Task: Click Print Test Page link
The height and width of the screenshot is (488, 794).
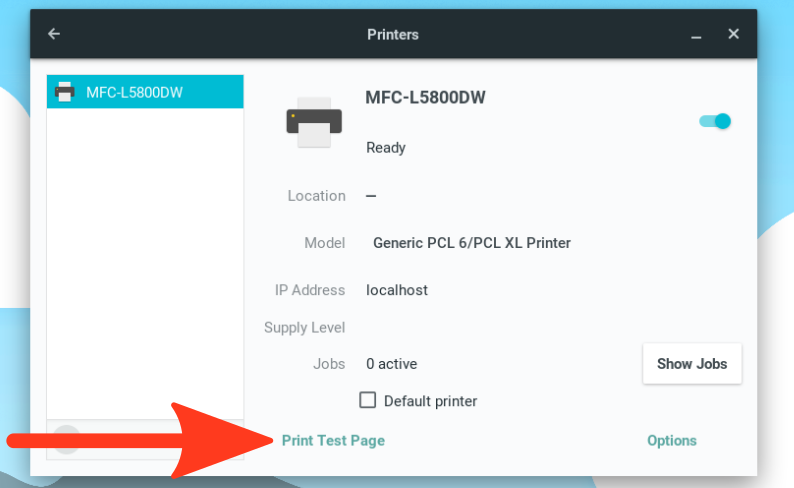Action: tap(333, 440)
